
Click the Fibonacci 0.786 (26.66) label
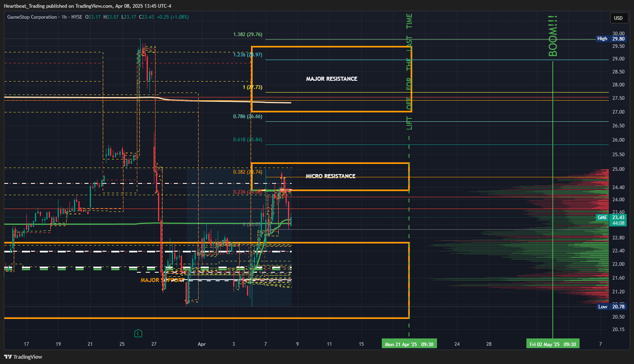tap(248, 116)
